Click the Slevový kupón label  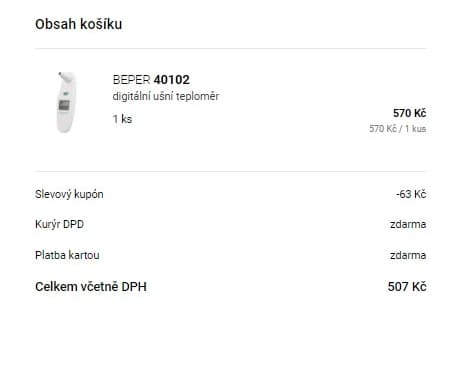click(69, 194)
